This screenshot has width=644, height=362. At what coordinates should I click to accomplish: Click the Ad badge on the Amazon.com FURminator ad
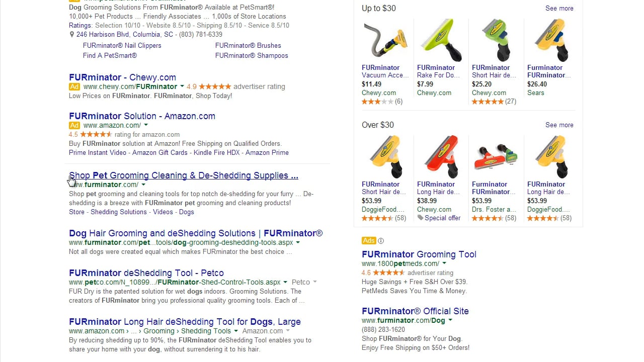(74, 125)
